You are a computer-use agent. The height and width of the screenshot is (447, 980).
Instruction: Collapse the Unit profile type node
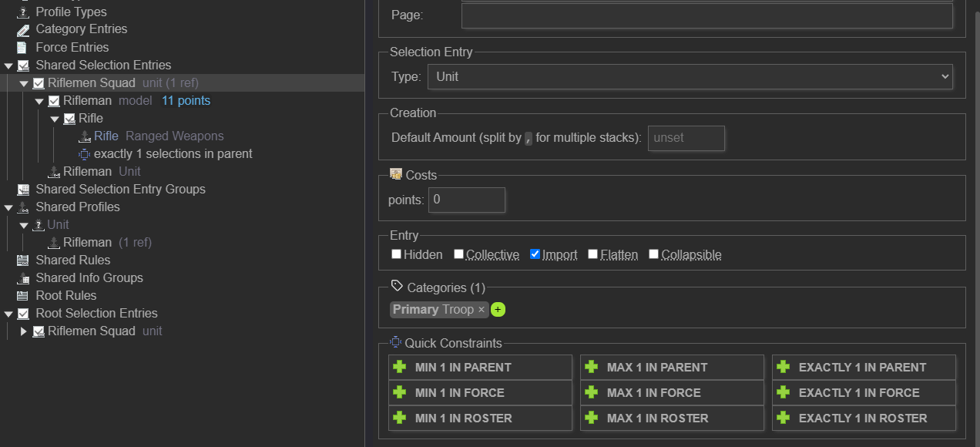(x=24, y=226)
